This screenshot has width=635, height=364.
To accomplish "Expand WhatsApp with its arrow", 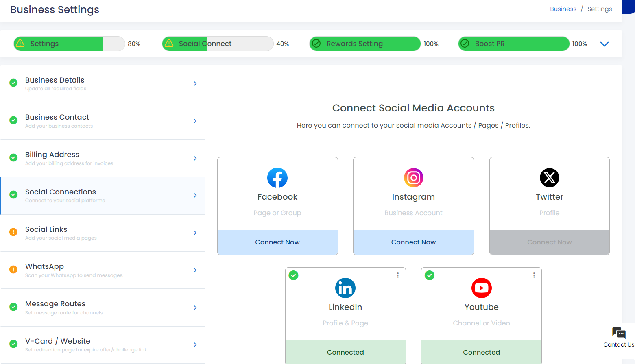I will pyautogui.click(x=195, y=270).
